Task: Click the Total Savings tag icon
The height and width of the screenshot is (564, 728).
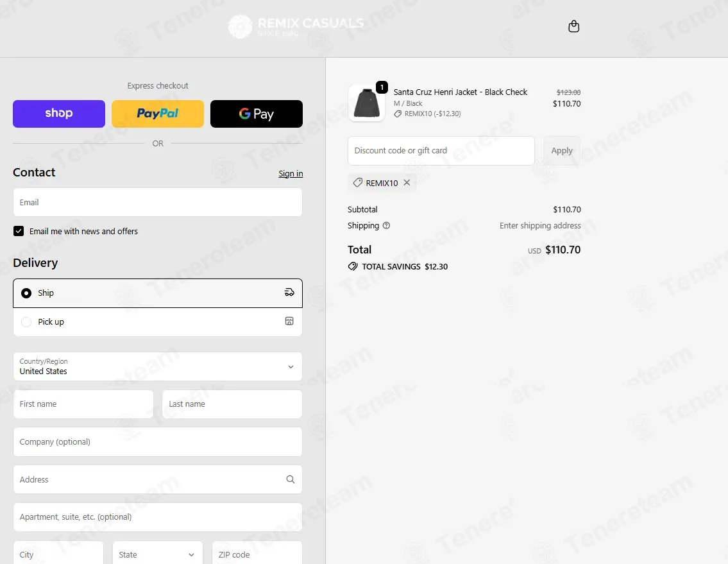Action: [353, 266]
